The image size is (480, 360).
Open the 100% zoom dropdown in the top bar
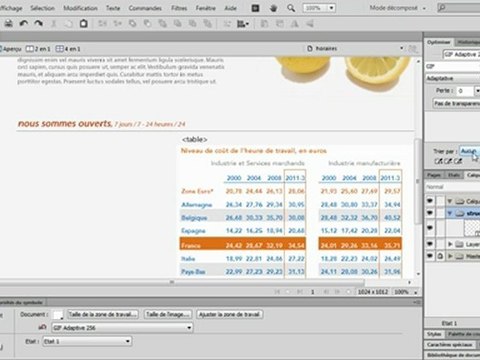tap(331, 8)
